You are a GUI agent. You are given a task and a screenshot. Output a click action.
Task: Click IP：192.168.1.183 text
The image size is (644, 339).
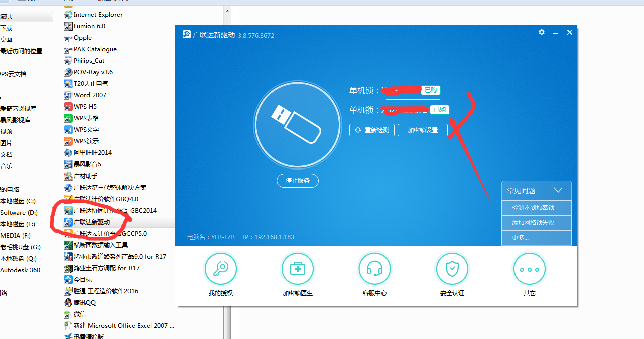(268, 237)
